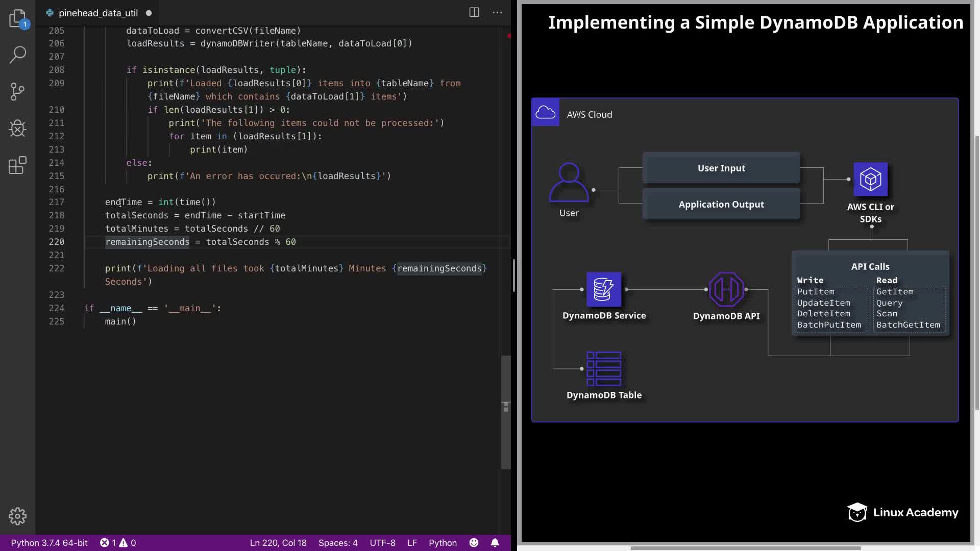Screen dimensions: 980x551
Task: Click unsaved dot on pinehead_data_util tab
Action: pos(149,13)
